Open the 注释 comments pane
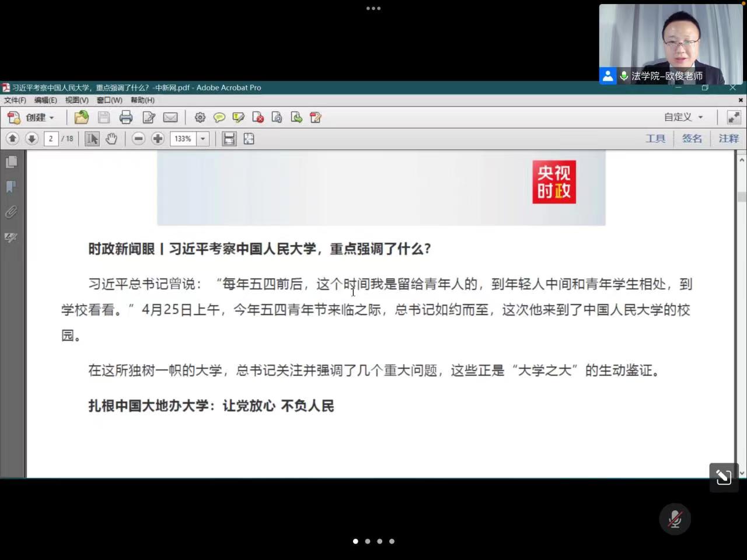747x560 pixels. pyautogui.click(x=728, y=139)
